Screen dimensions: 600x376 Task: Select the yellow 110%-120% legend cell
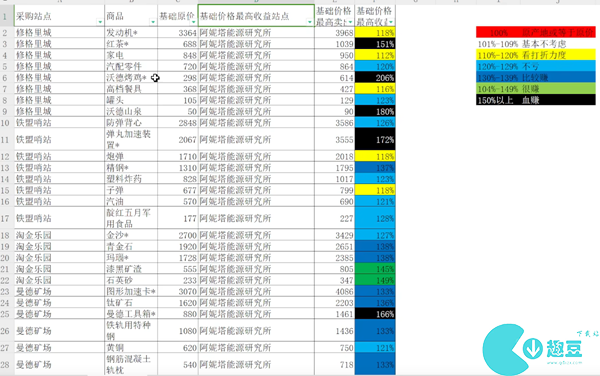536,55
